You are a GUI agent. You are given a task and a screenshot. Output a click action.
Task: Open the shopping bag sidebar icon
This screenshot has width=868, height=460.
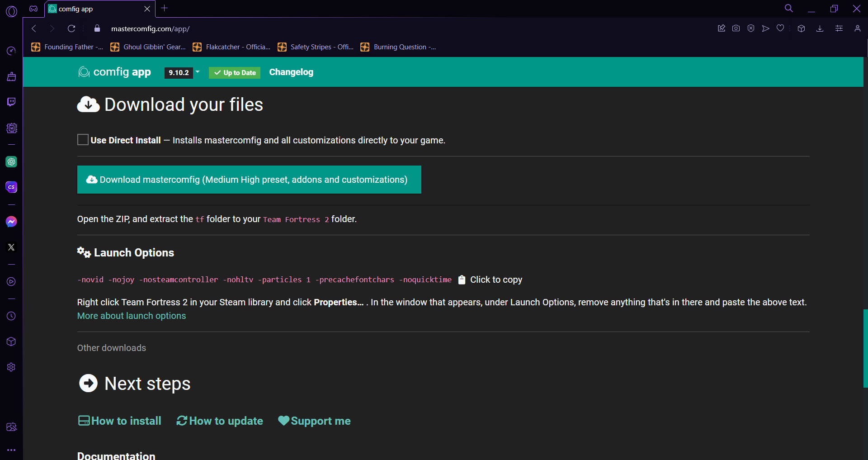tap(11, 76)
